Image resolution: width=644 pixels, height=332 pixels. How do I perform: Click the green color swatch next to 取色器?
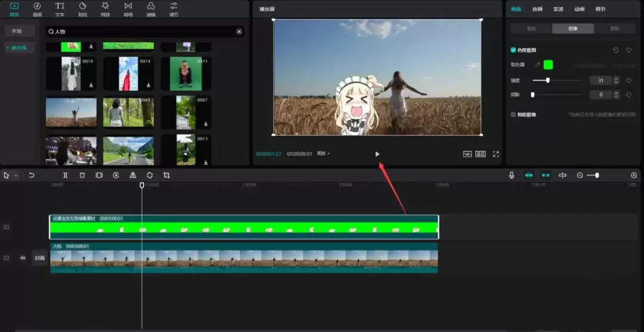click(548, 65)
